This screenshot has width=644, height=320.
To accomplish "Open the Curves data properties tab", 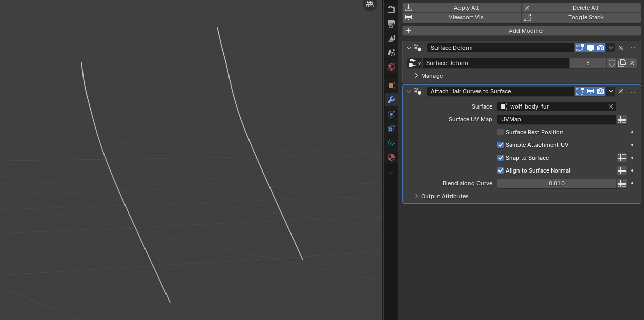I will click(x=391, y=143).
